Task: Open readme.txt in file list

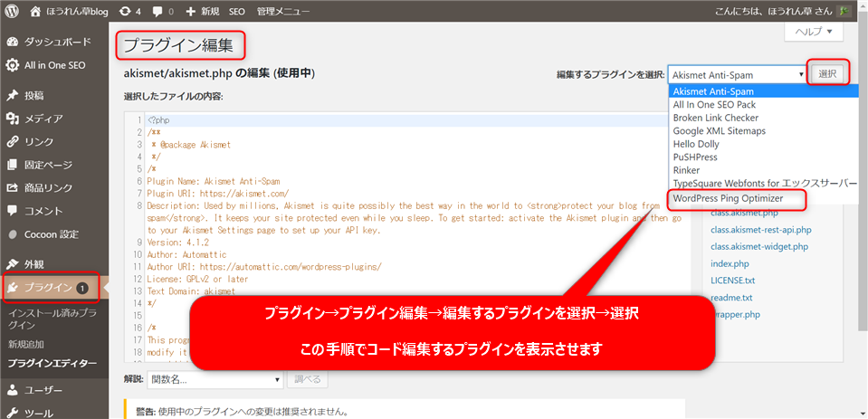Action: click(731, 298)
